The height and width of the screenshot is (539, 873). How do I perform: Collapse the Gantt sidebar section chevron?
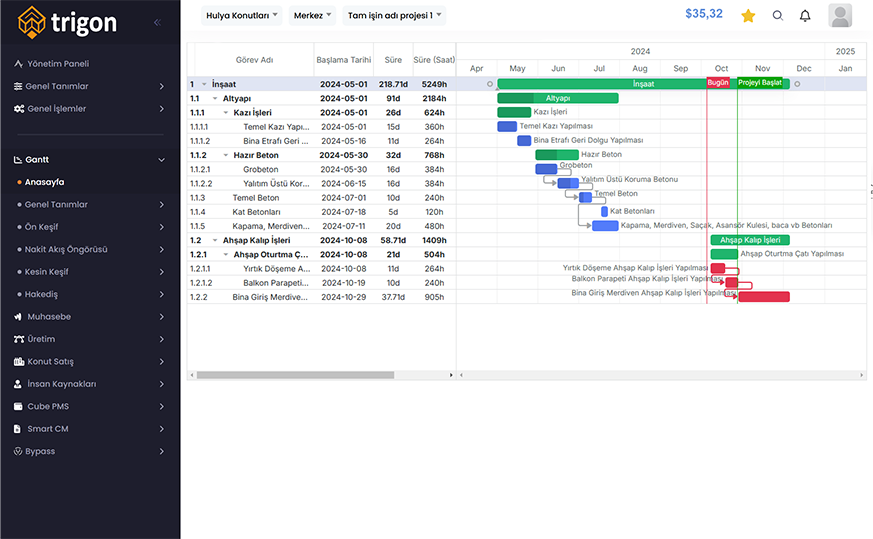[x=161, y=160]
